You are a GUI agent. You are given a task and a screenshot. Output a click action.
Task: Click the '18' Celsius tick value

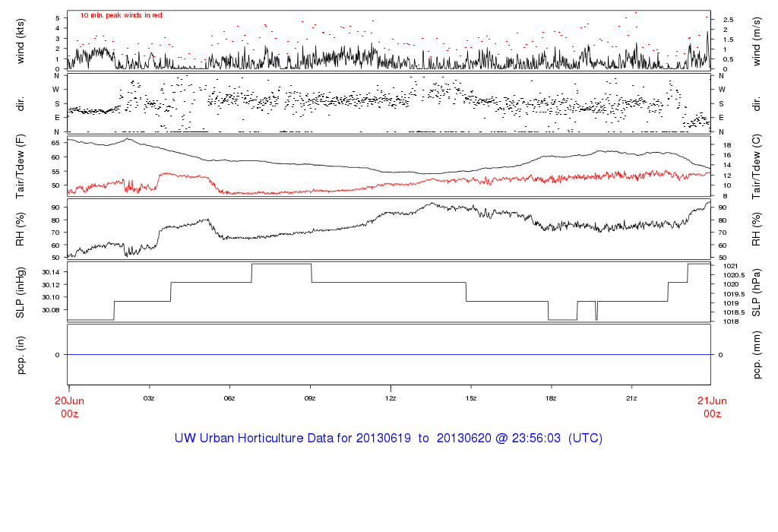pos(727,145)
